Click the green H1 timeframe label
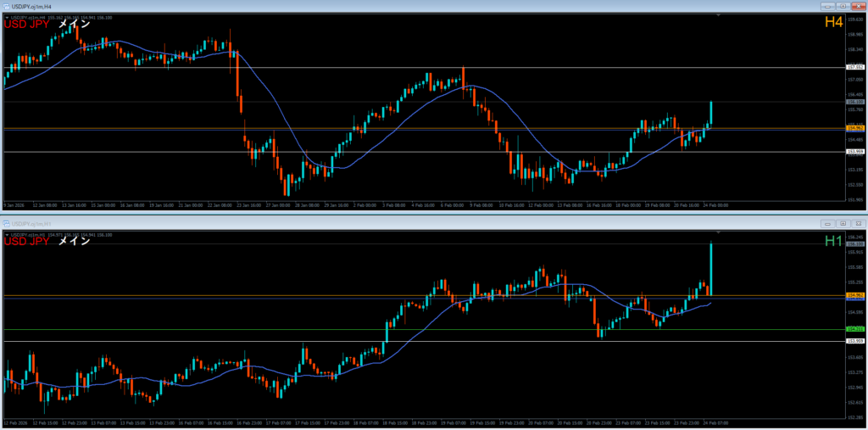The image size is (868, 430). coord(833,241)
